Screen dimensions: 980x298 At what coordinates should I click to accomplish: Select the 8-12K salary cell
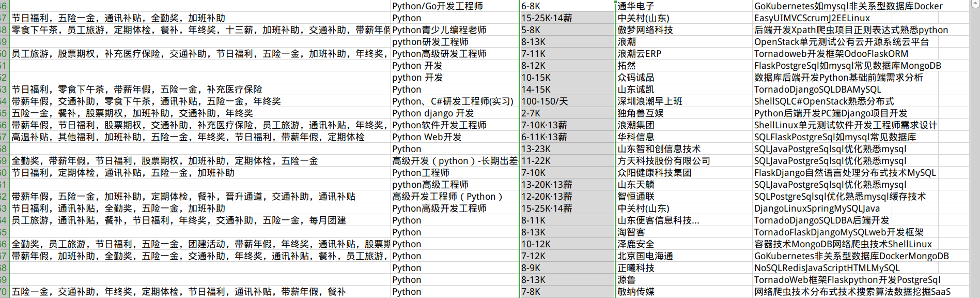[x=567, y=66]
